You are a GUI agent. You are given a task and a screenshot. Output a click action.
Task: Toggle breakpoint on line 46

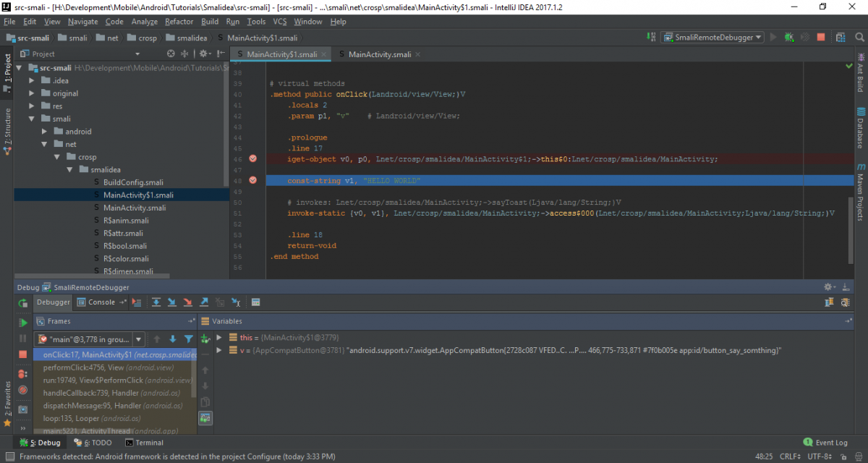(x=253, y=158)
